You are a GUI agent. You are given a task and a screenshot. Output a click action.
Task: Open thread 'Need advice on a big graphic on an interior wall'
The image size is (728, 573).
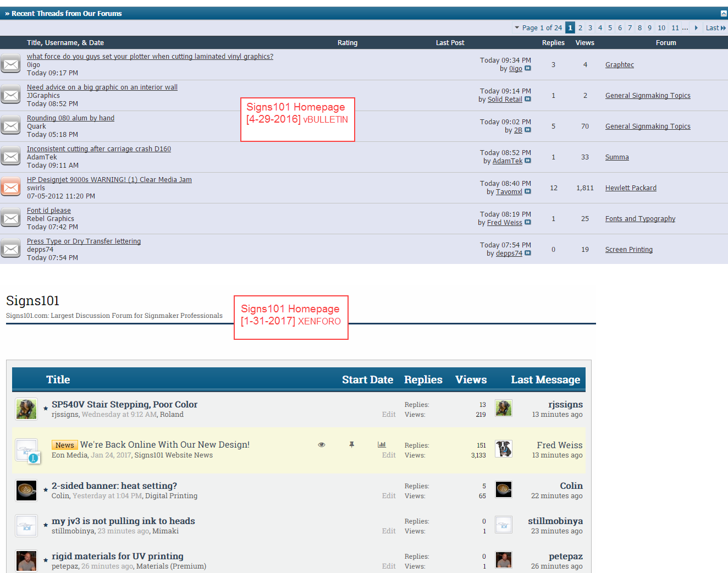tap(102, 87)
